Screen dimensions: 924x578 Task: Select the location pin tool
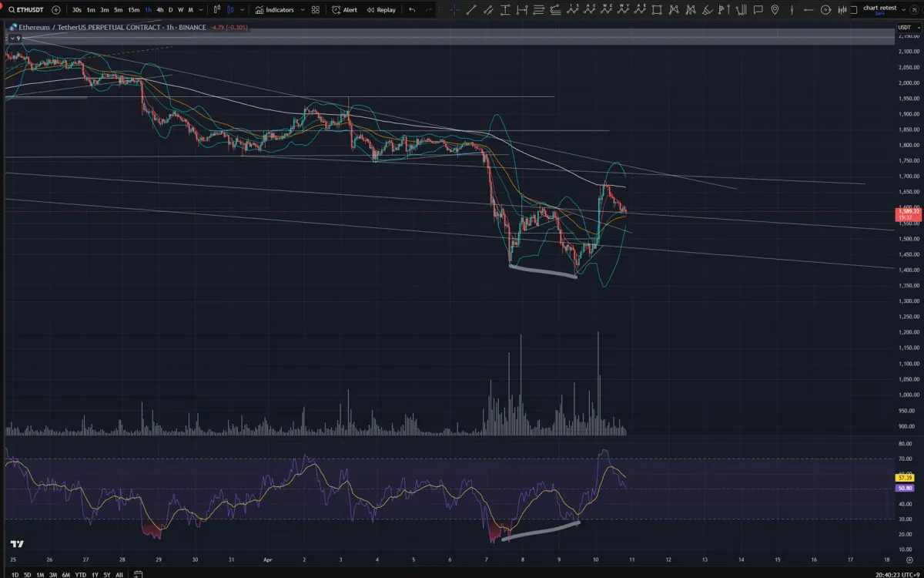[775, 10]
